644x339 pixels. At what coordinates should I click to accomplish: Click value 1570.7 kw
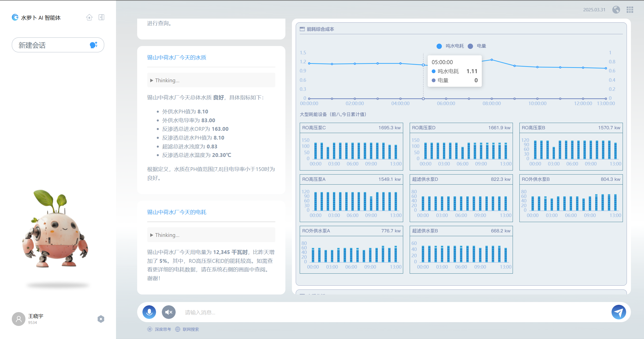[609, 128]
